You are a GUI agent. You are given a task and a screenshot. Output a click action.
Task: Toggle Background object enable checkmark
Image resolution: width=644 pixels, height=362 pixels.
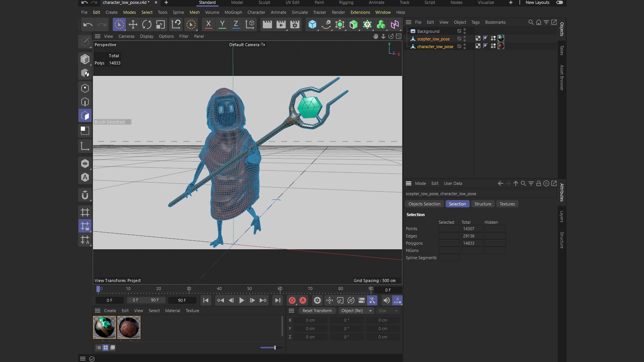click(x=459, y=31)
